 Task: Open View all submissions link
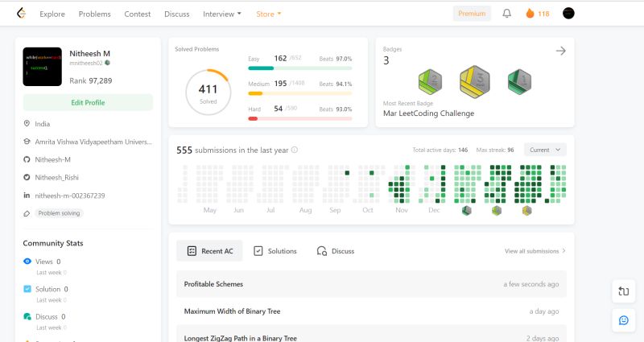coord(535,251)
